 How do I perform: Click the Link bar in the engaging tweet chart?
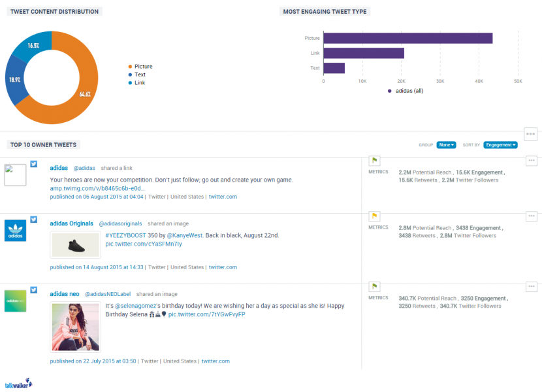(364, 53)
